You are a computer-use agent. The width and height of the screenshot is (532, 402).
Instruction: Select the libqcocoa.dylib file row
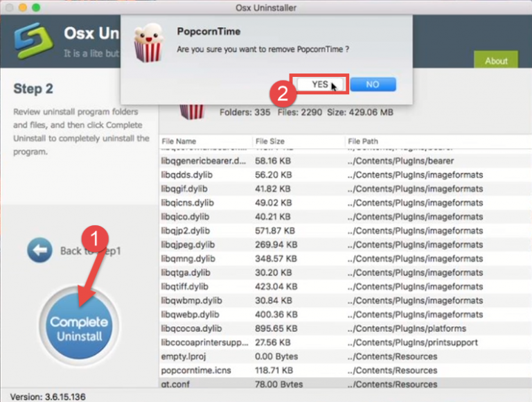click(x=346, y=329)
